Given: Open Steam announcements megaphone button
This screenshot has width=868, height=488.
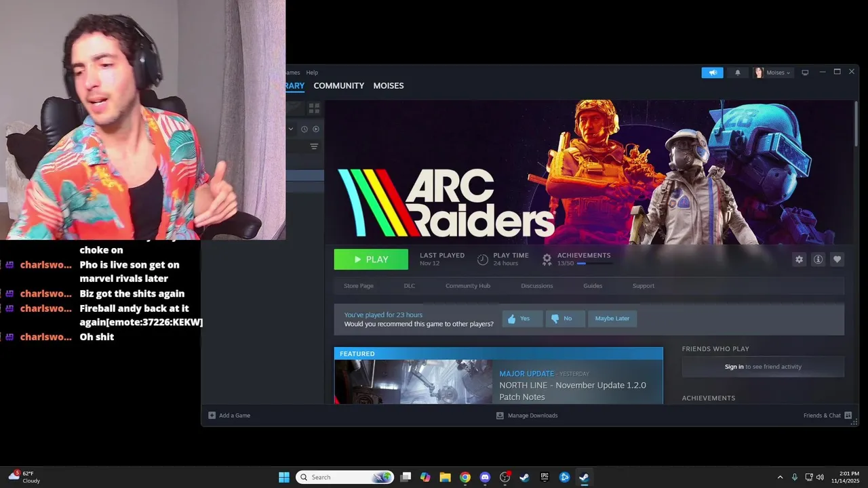Looking at the screenshot, I should pyautogui.click(x=712, y=73).
